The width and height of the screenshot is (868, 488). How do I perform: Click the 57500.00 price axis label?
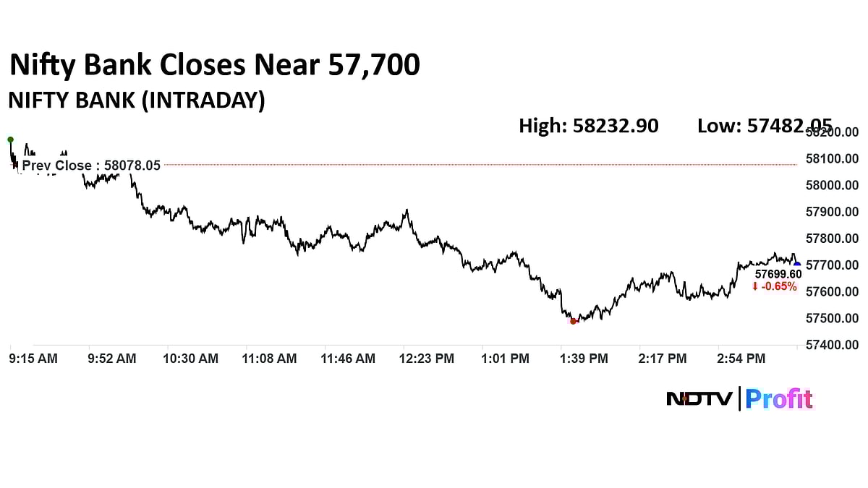click(x=832, y=319)
